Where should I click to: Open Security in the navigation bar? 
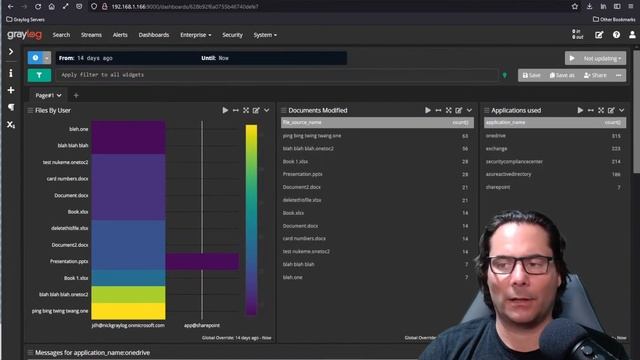coord(232,35)
